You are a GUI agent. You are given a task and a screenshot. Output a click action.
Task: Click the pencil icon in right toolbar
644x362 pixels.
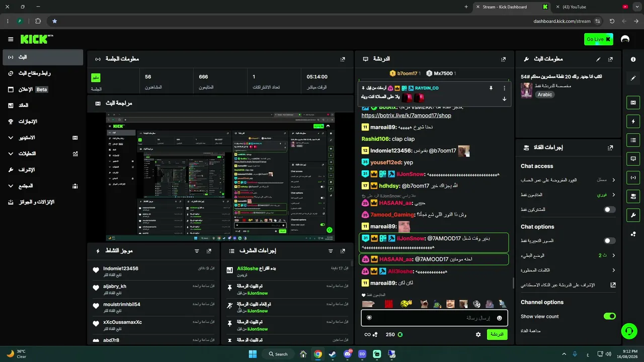633,78
